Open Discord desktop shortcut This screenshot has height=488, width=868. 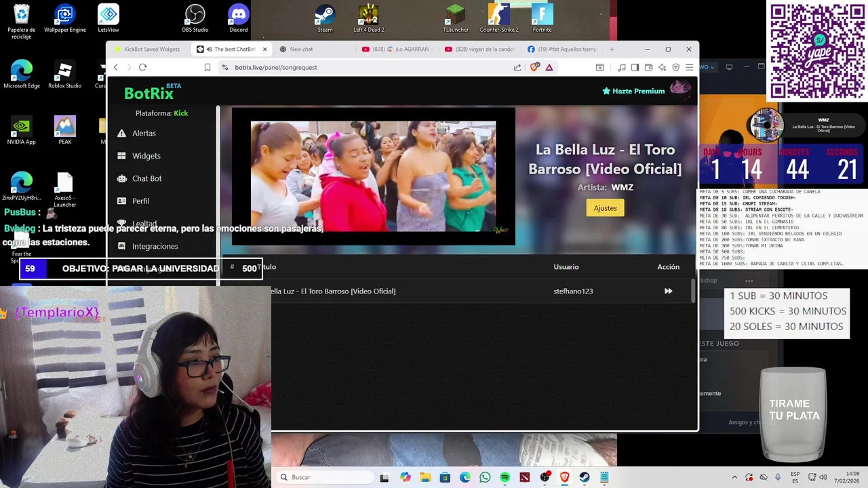coord(239,18)
